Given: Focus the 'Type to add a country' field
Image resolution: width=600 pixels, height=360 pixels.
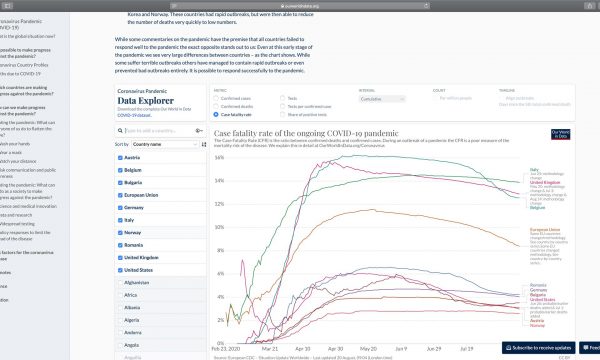Looking at the screenshot, I should coord(159,130).
